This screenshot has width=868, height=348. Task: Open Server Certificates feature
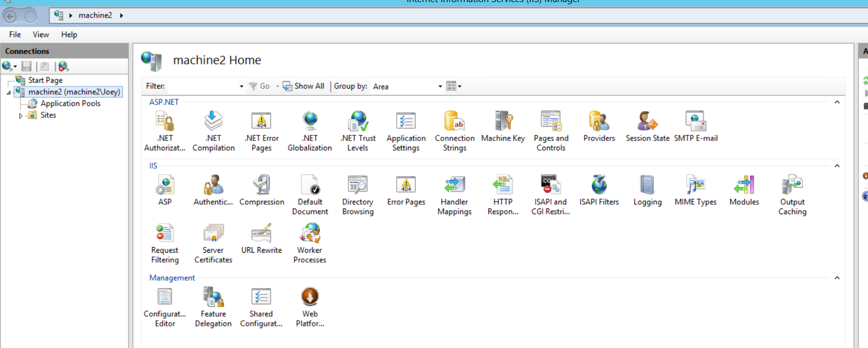(214, 243)
